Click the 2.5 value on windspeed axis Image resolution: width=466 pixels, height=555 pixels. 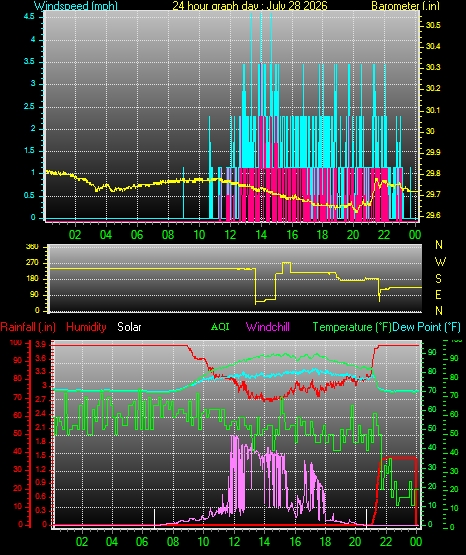pos(29,106)
